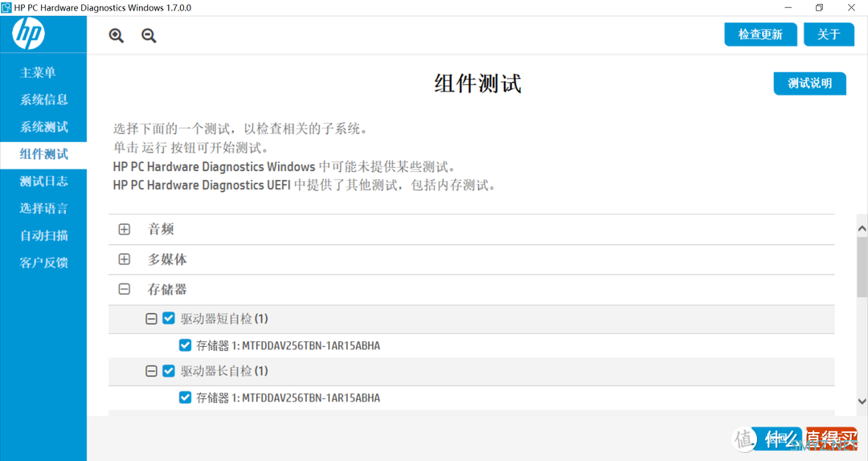Open 自动扫描 in sidebar
868x461 pixels.
[43, 235]
